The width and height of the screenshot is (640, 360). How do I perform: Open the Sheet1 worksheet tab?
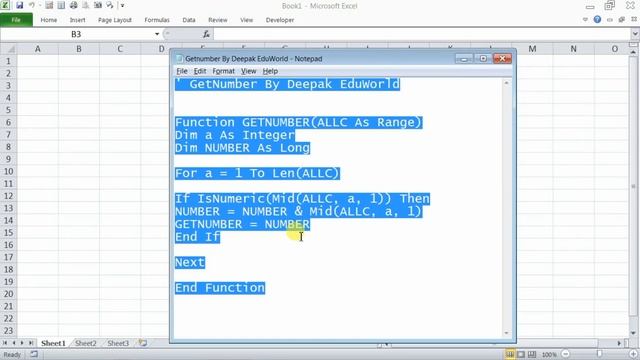[53, 343]
